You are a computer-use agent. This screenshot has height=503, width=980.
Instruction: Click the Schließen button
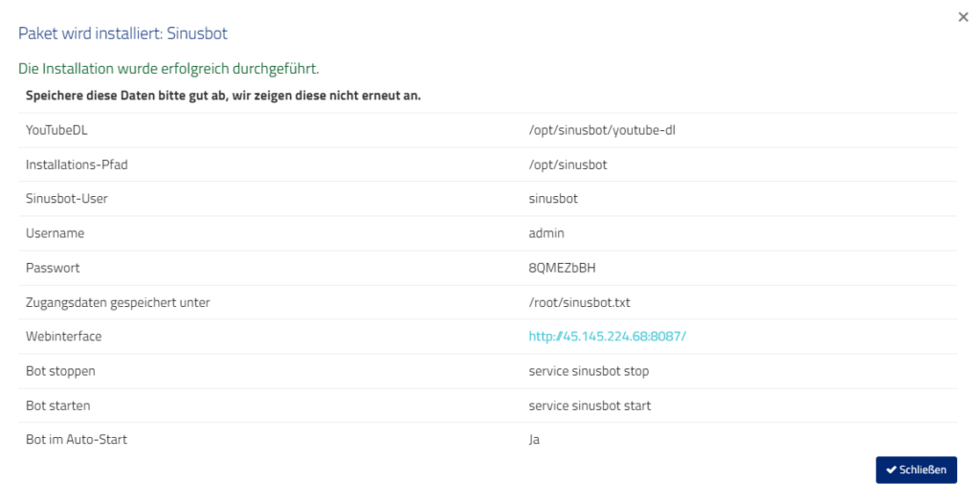tap(916, 470)
